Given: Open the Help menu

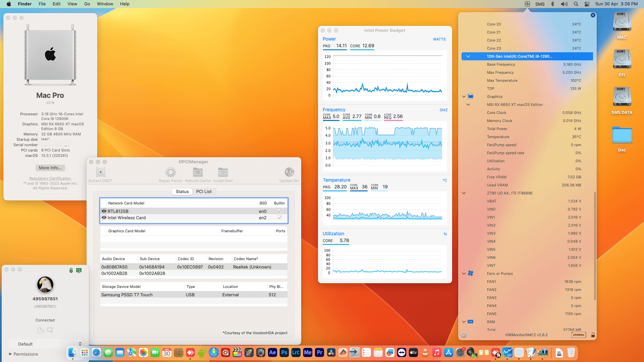Looking at the screenshot, I should [125, 4].
